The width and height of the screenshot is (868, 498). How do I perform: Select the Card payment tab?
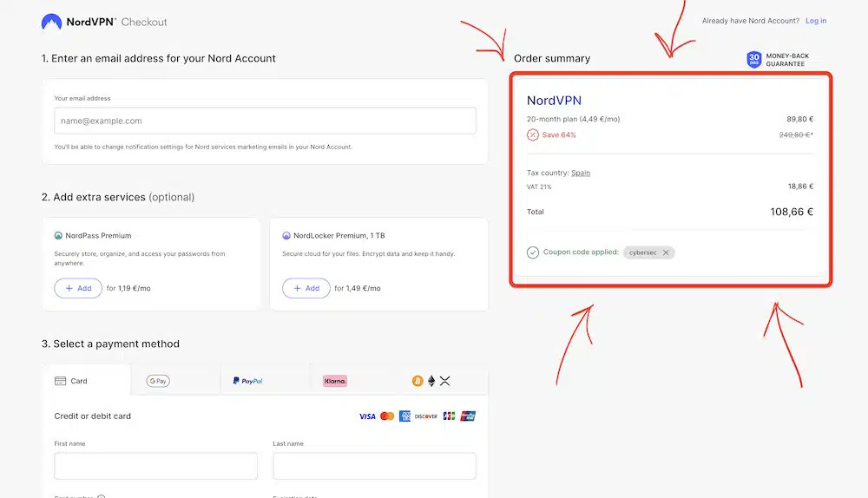point(86,381)
